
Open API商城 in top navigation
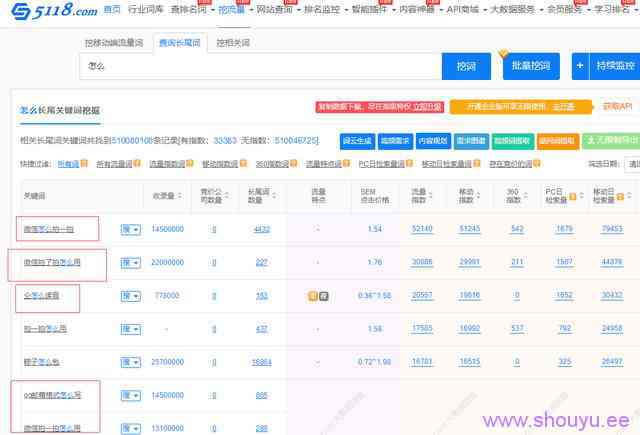pos(462,9)
